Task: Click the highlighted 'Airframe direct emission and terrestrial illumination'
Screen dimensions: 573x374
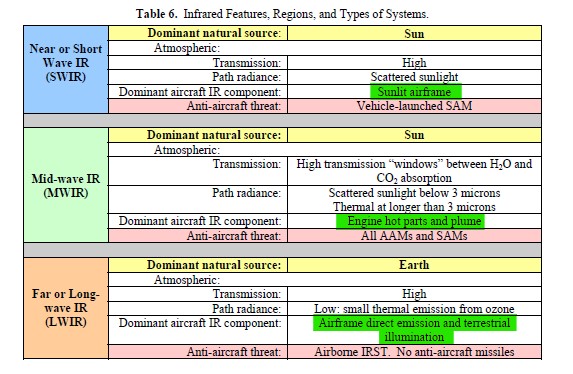Action: click(x=414, y=330)
